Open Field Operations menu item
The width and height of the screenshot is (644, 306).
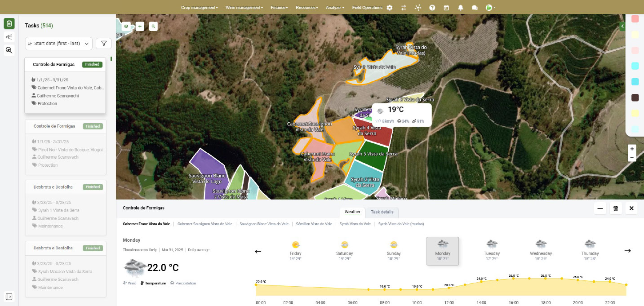(367, 8)
